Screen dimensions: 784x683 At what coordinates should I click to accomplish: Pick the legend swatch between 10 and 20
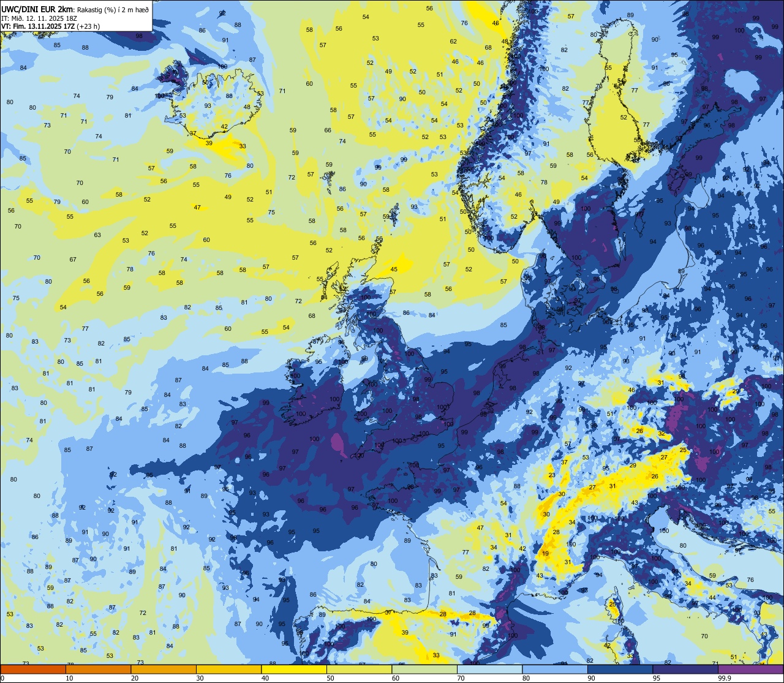98,669
